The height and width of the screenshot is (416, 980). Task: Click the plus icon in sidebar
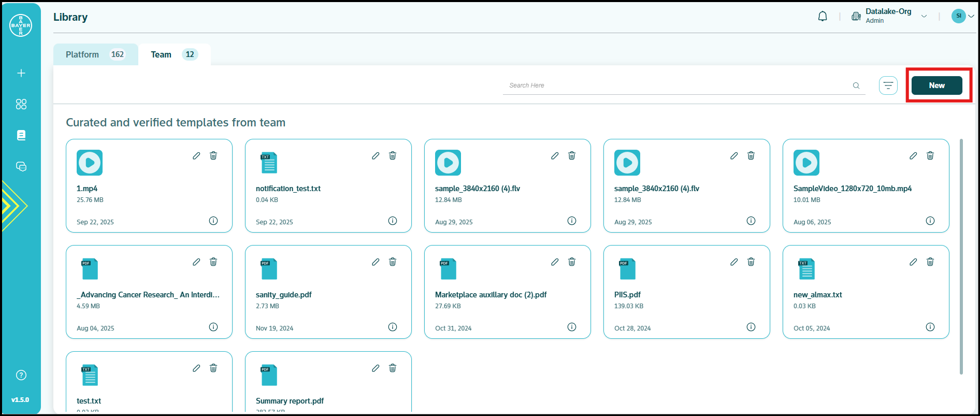pos(21,73)
